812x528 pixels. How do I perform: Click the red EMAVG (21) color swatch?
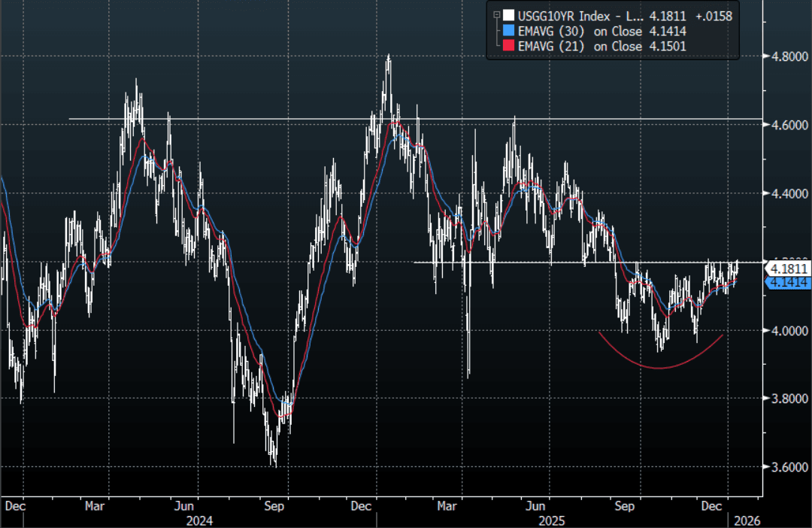pos(509,47)
